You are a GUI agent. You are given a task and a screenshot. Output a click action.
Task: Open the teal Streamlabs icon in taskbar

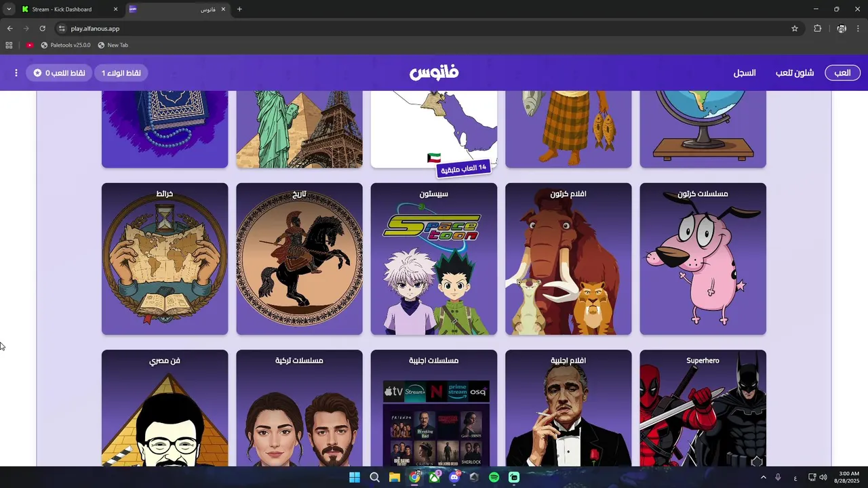click(514, 477)
